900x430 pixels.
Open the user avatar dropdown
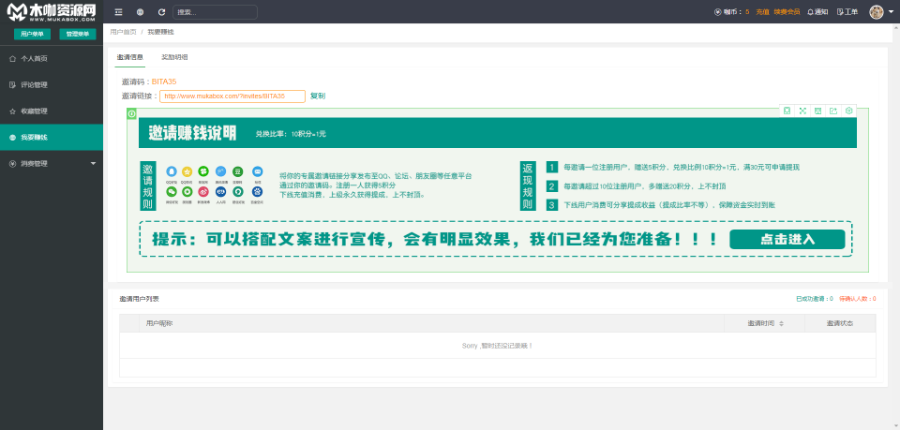880,12
